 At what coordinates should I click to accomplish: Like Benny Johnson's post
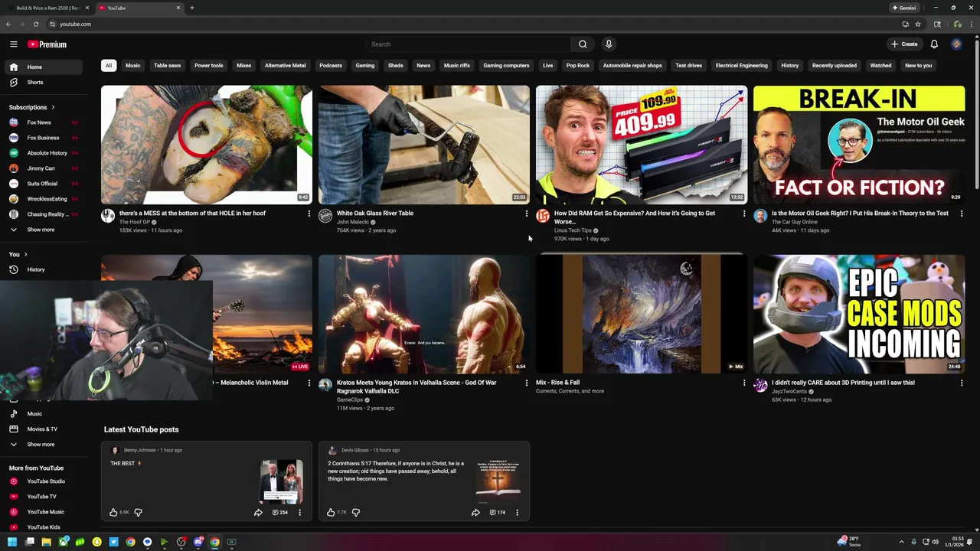click(113, 512)
